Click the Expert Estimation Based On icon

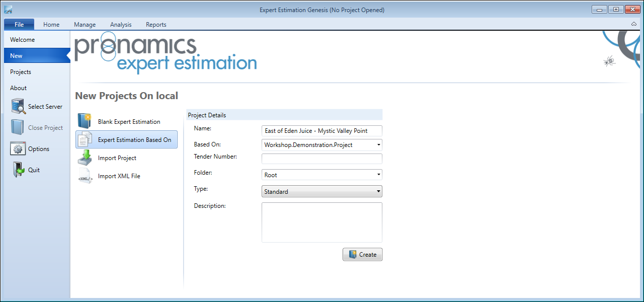pos(85,139)
